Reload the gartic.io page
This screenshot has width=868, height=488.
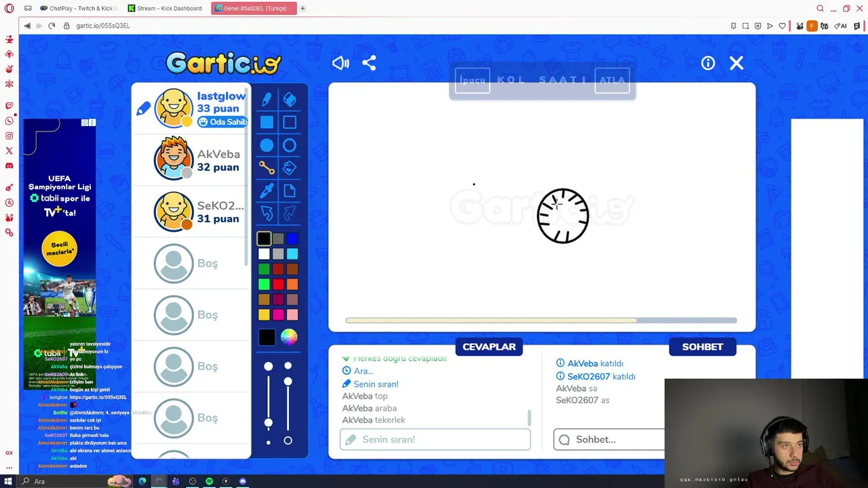[52, 26]
